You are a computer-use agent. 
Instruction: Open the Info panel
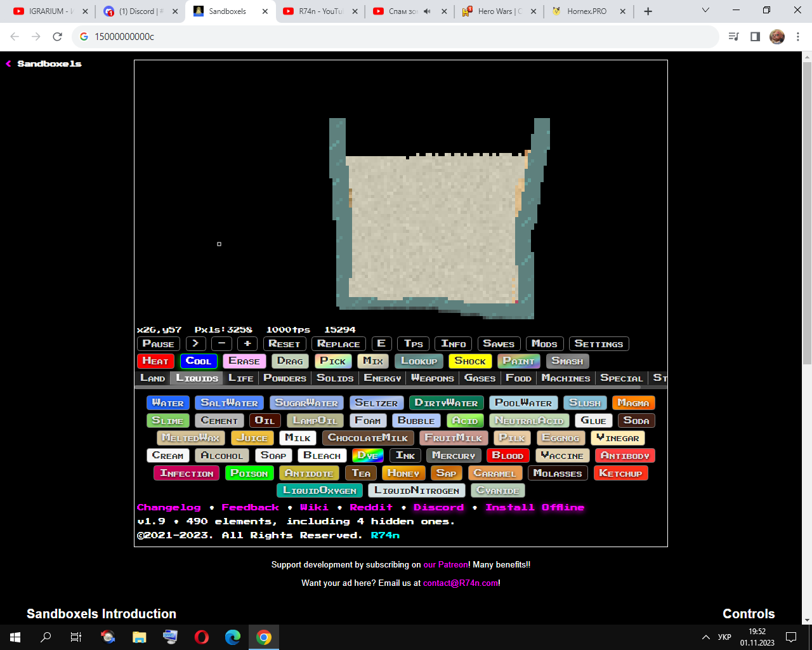click(454, 344)
